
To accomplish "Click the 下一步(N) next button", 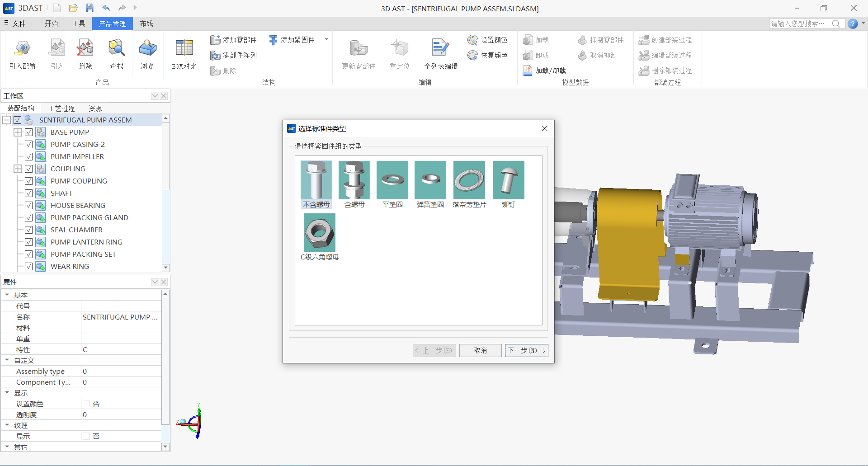I will pyautogui.click(x=526, y=350).
